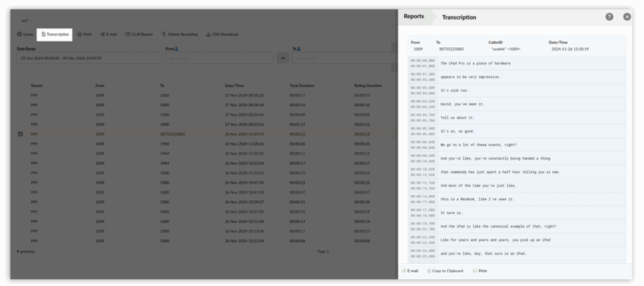Click transcript line 'The iPad Pro is a piece of hardware'
Image resolution: width=644 pixels, height=286 pixels.
click(x=475, y=64)
